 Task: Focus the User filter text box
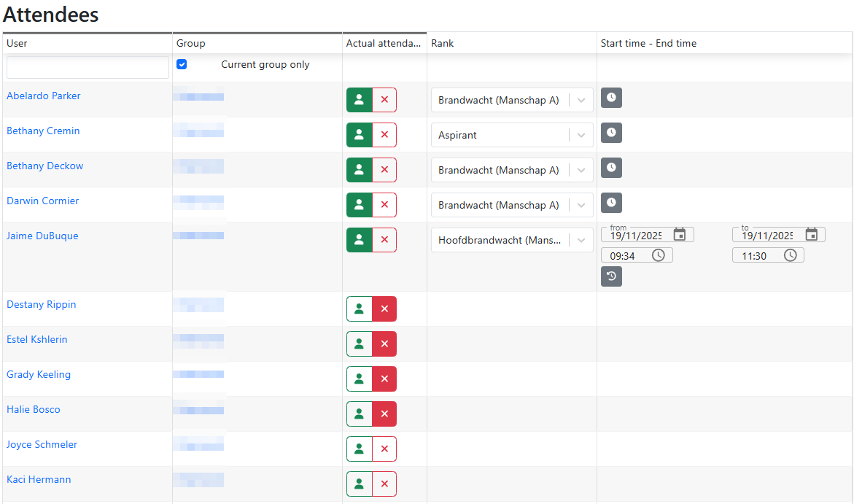[x=88, y=68]
